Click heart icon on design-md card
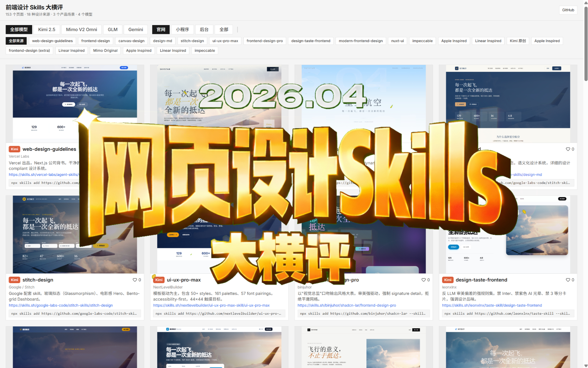This screenshot has width=588, height=368. [x=568, y=149]
